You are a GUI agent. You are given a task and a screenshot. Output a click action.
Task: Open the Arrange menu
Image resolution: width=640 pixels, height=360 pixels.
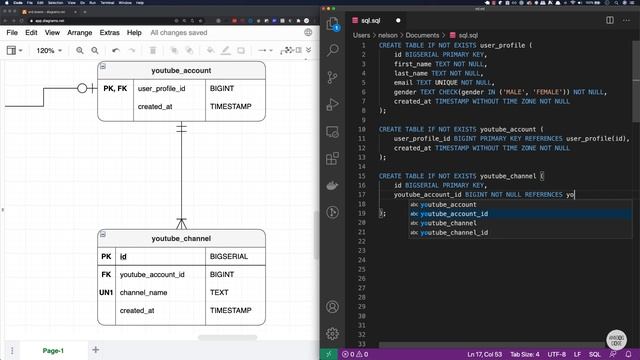pyautogui.click(x=80, y=33)
